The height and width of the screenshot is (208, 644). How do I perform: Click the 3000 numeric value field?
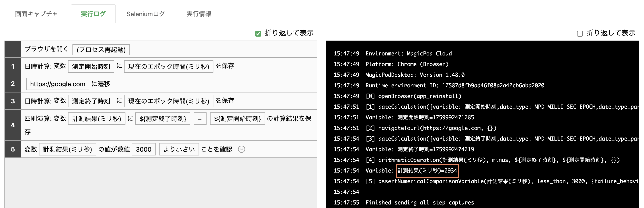click(144, 149)
